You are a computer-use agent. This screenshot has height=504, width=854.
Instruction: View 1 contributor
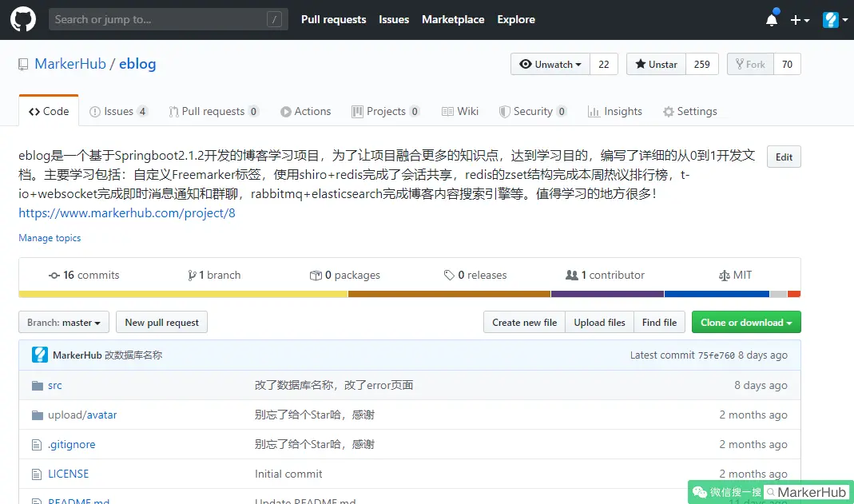click(x=605, y=275)
